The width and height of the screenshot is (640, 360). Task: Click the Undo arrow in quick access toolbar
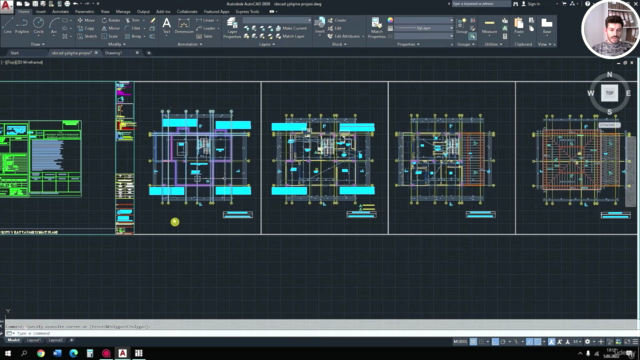pos(76,4)
